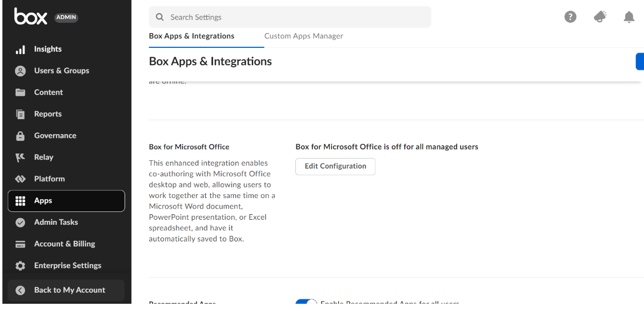Click the Apps grid icon
This screenshot has height=311, width=644.
pos(20,201)
